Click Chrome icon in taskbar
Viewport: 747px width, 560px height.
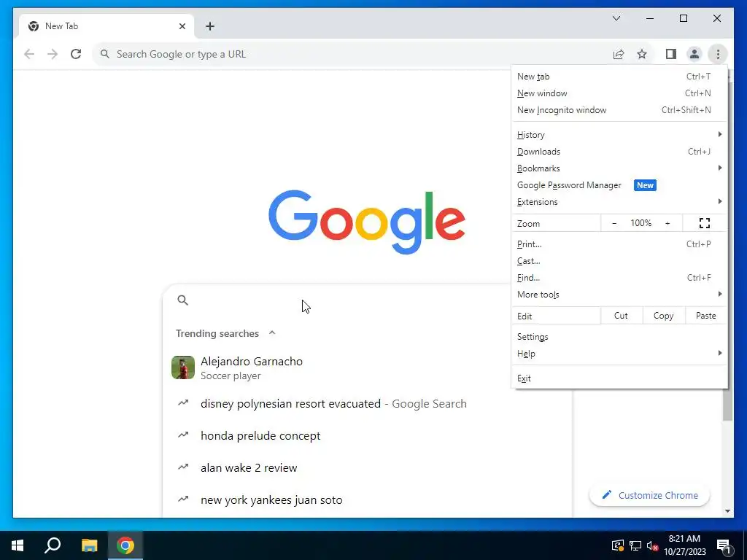[125, 545]
